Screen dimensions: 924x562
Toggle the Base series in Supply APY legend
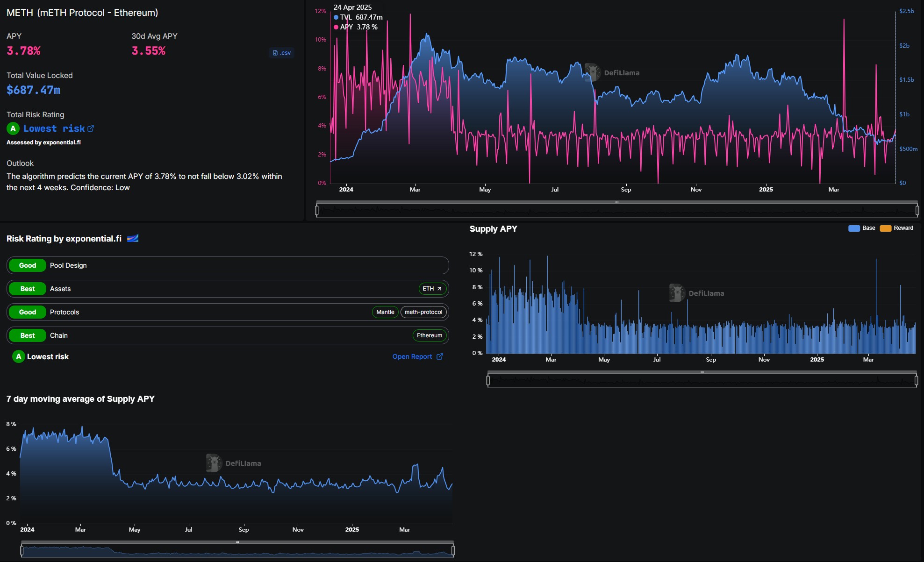pyautogui.click(x=868, y=228)
